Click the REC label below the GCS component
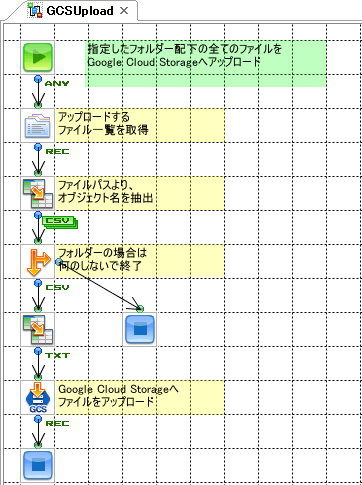The height and width of the screenshot is (485, 362). tap(57, 424)
